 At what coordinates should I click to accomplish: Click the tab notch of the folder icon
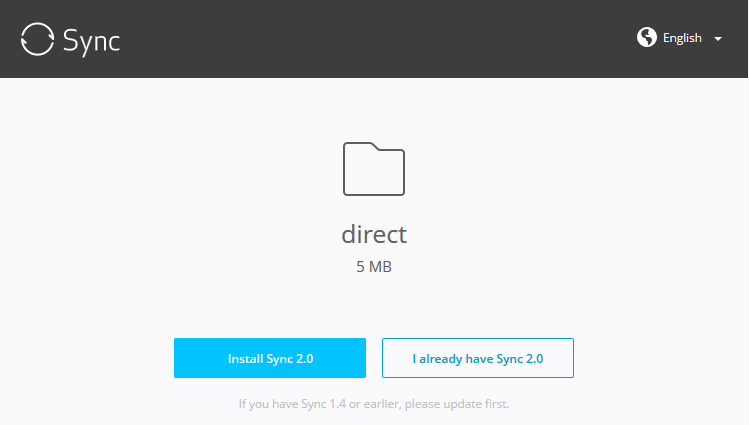(x=363, y=146)
